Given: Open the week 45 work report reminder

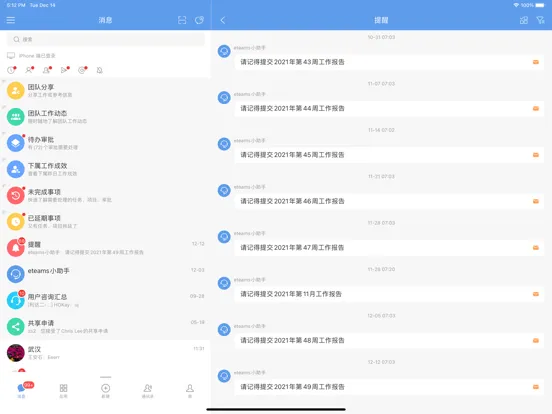Looking at the screenshot, I should click(389, 155).
